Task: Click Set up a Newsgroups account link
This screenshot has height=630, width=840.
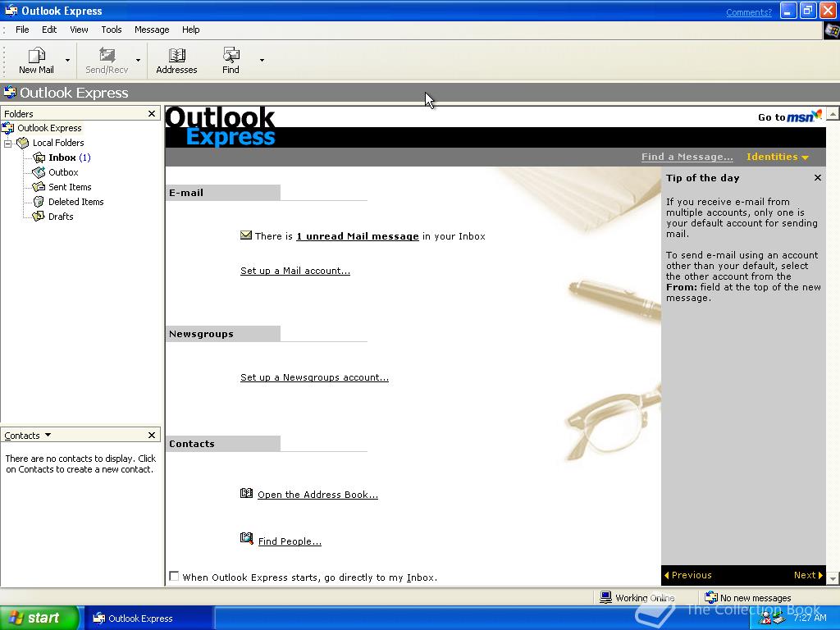Action: pos(314,377)
